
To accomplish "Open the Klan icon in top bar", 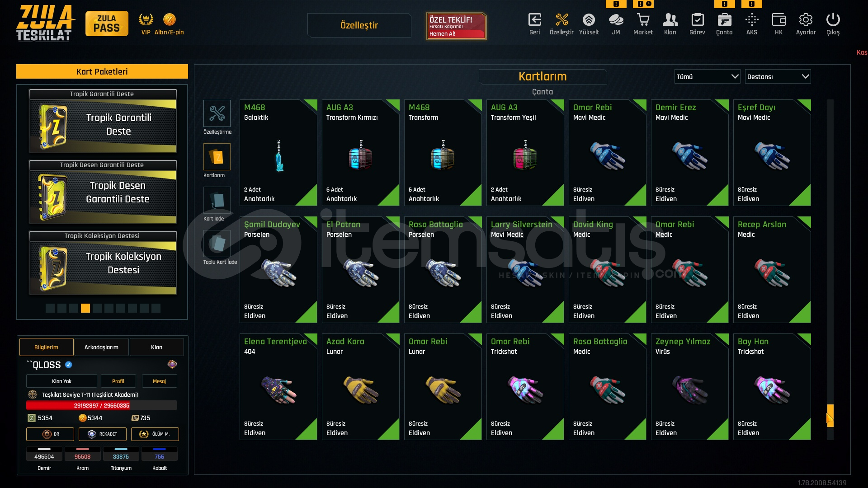I will 670,20.
